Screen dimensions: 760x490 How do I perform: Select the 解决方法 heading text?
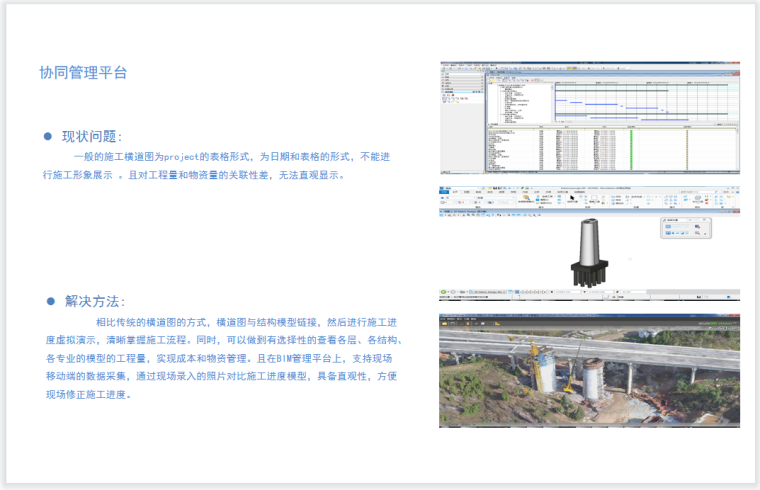point(95,300)
